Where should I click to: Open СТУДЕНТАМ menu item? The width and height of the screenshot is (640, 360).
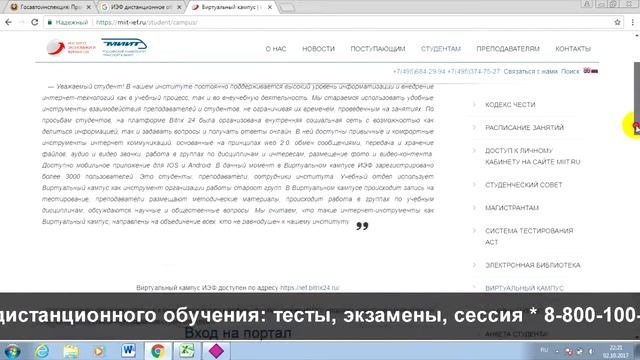click(441, 49)
